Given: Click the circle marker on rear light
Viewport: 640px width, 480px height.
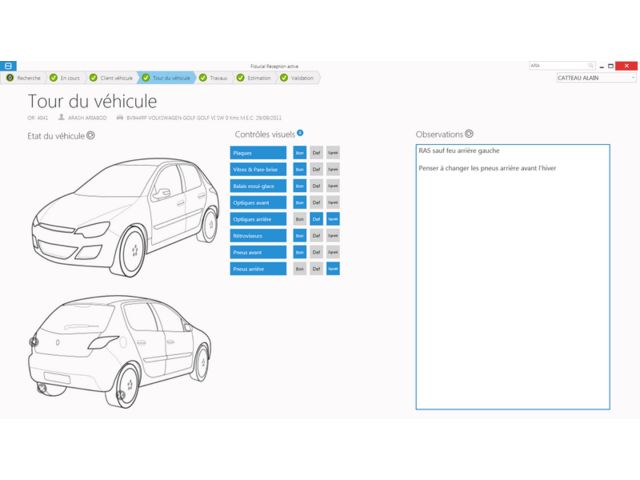Looking at the screenshot, I should tap(34, 342).
